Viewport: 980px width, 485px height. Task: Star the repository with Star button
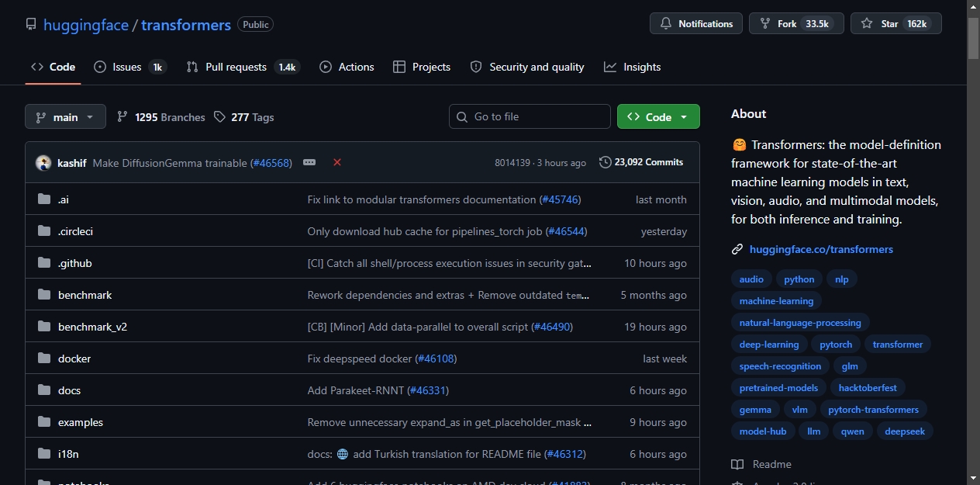[x=896, y=23]
